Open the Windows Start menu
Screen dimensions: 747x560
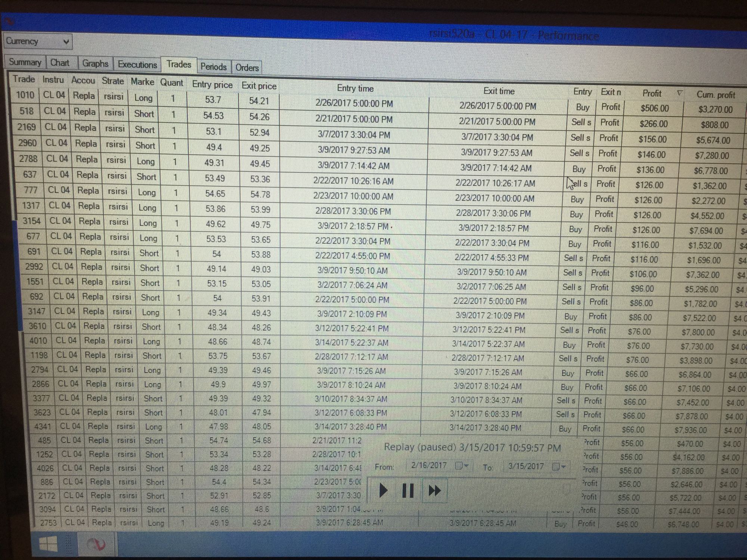tap(49, 544)
